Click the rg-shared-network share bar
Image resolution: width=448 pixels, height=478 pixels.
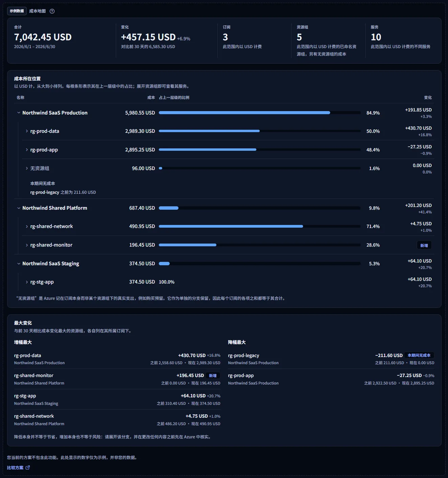coord(259,226)
